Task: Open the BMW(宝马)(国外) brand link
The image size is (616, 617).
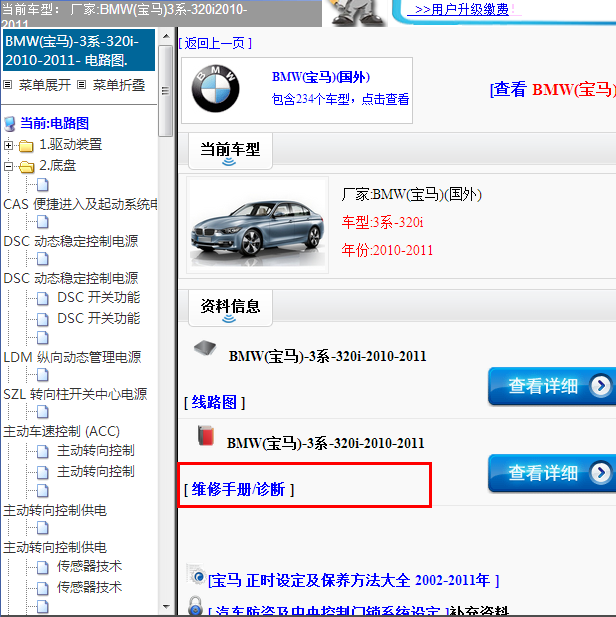Action: point(321,77)
